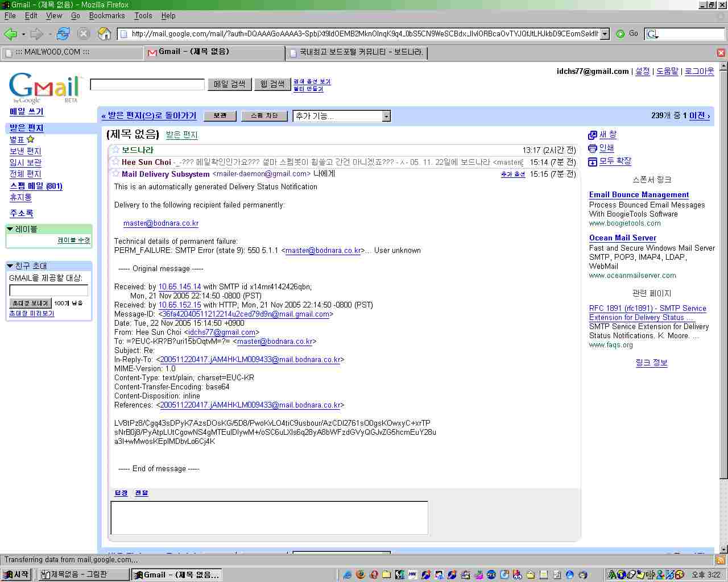Star the Hee Sun Choi message

115,161
